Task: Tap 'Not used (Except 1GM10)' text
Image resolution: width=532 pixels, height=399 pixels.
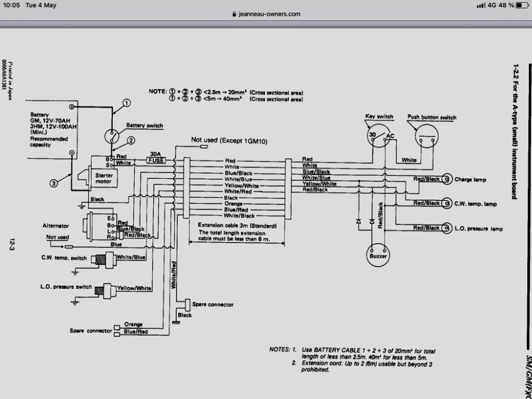Action: [229, 140]
